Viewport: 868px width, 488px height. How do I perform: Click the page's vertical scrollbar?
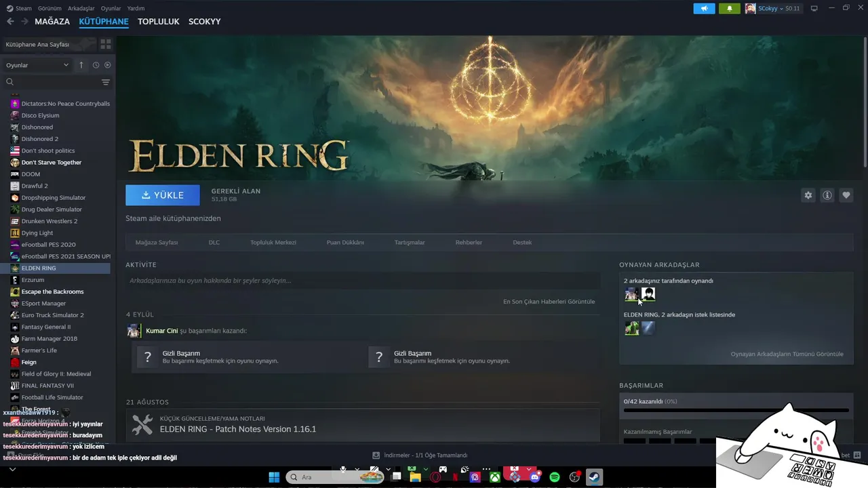865,102
